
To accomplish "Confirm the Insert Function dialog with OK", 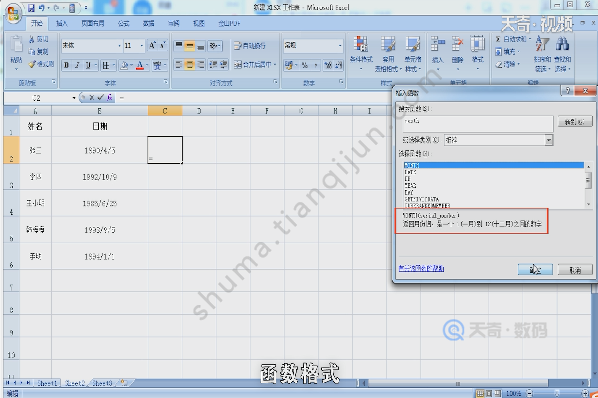I will [x=535, y=270].
